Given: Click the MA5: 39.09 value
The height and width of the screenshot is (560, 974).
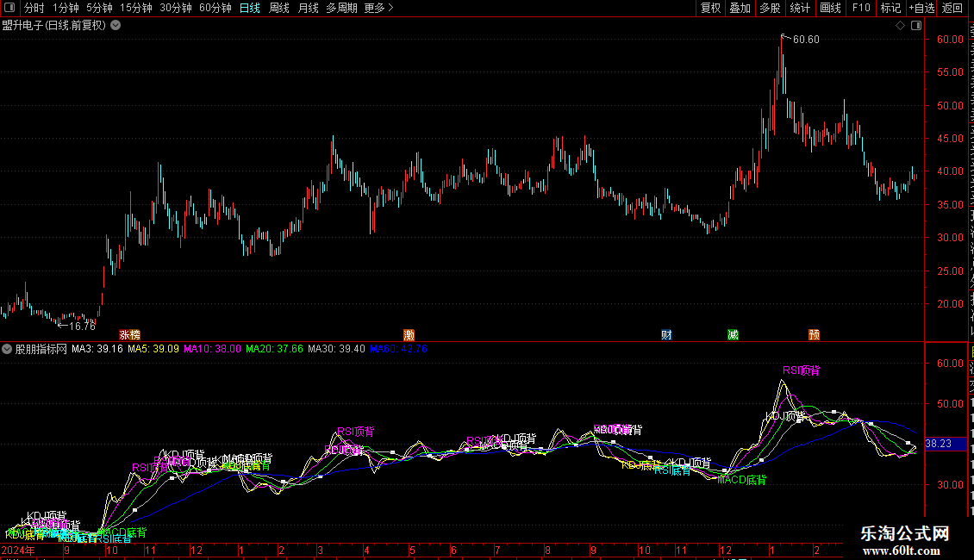Looking at the screenshot, I should pyautogui.click(x=153, y=349).
